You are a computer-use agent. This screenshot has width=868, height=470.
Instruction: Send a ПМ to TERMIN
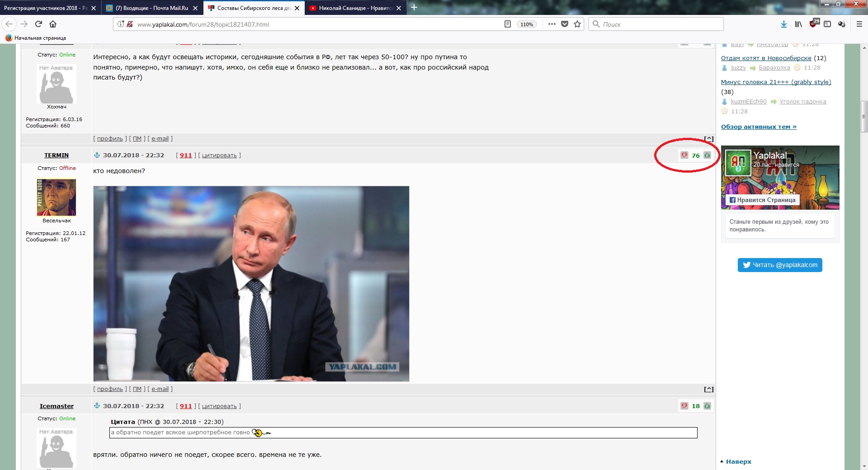(137, 389)
